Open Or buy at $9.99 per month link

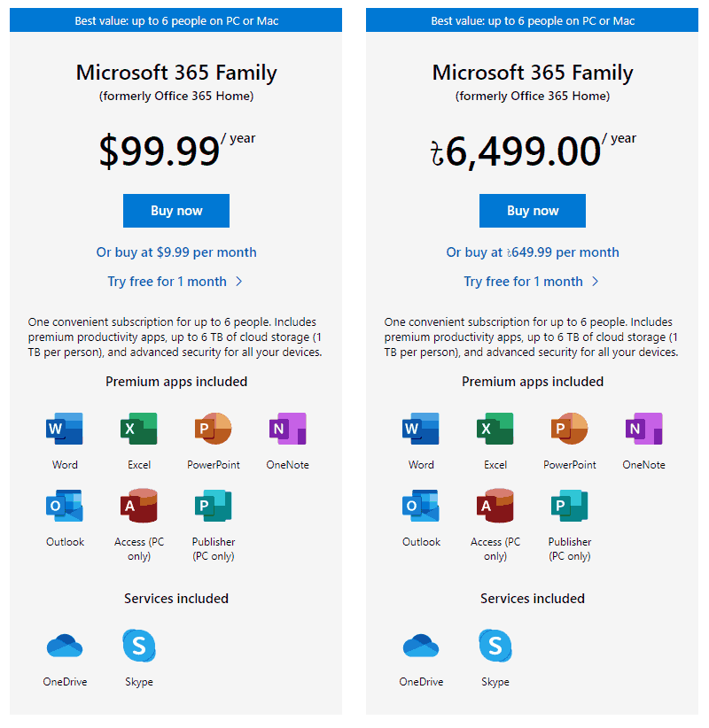pyautogui.click(x=175, y=252)
